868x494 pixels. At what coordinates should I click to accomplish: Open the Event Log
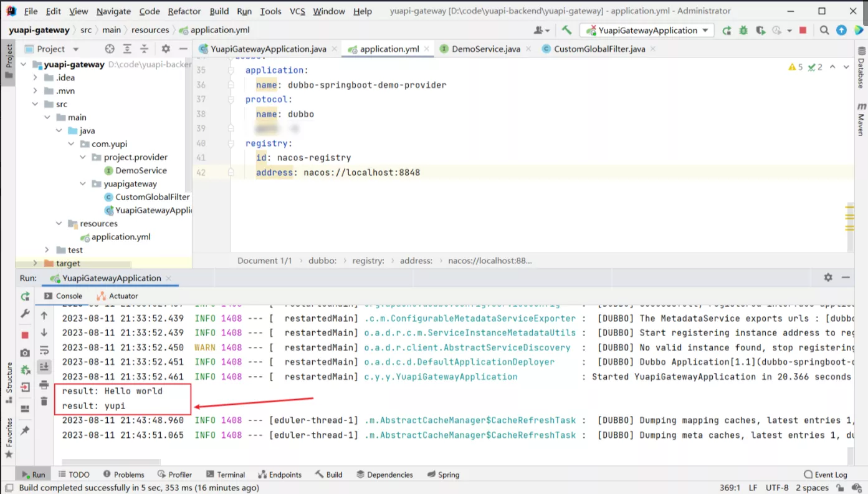pyautogui.click(x=826, y=475)
